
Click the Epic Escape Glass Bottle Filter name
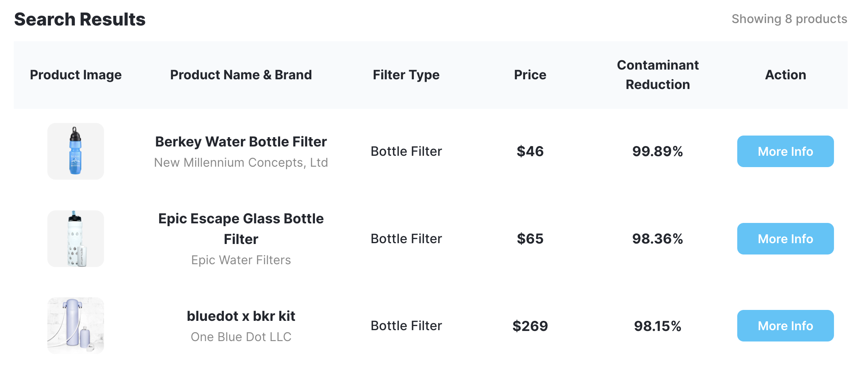pos(241,229)
